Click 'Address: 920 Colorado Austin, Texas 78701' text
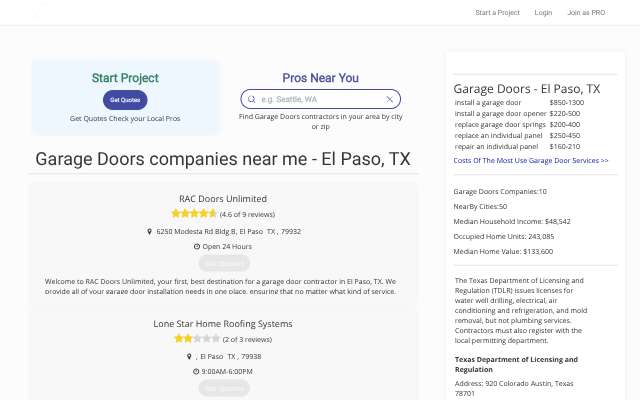The height and width of the screenshot is (400, 640). tap(514, 388)
